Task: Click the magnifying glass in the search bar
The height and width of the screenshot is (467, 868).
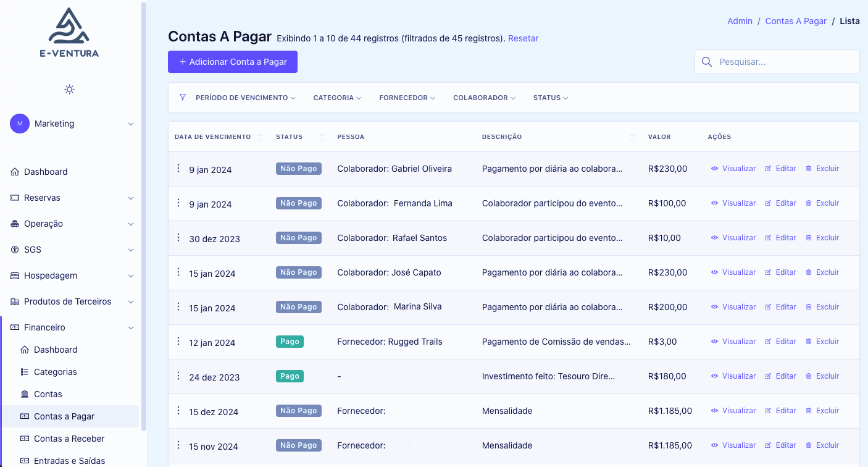Action: click(x=707, y=61)
